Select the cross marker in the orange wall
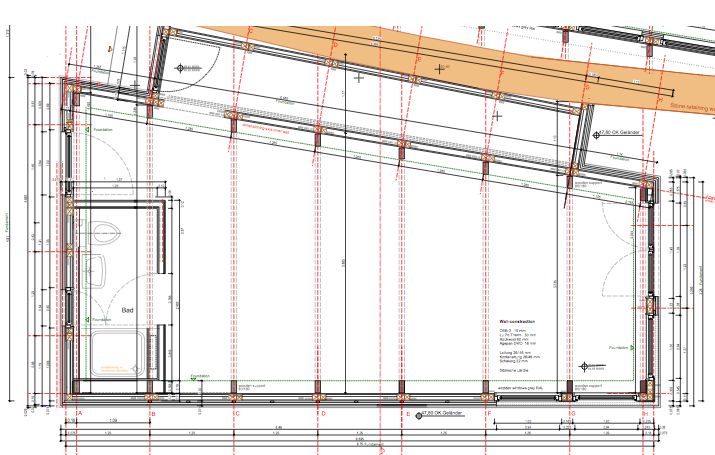The height and width of the screenshot is (455, 715). [439, 68]
